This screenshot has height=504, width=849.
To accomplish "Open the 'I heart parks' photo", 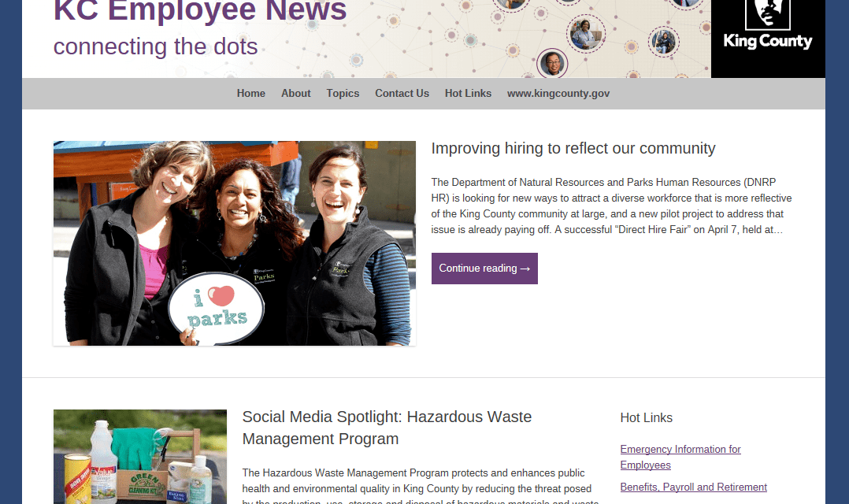I will 235,243.
